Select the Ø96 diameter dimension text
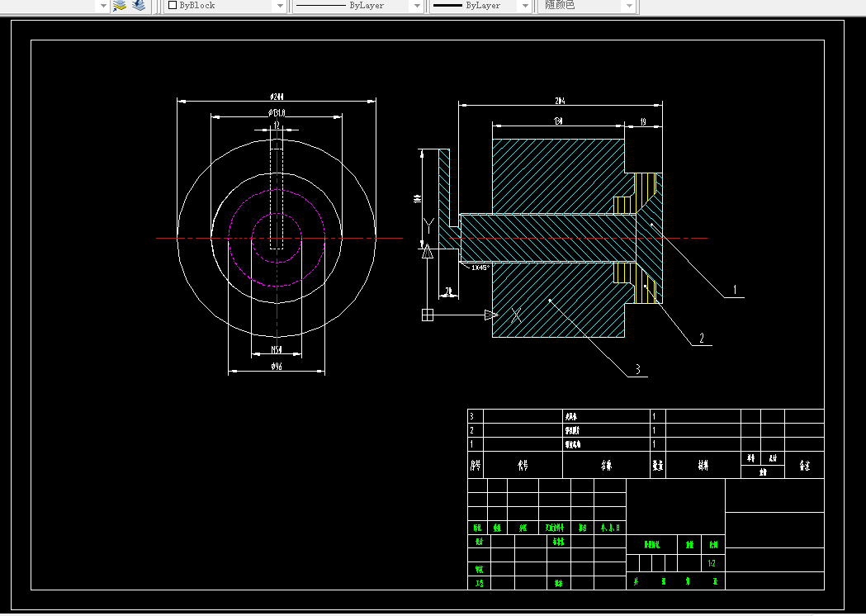The width and height of the screenshot is (866, 616). (277, 367)
